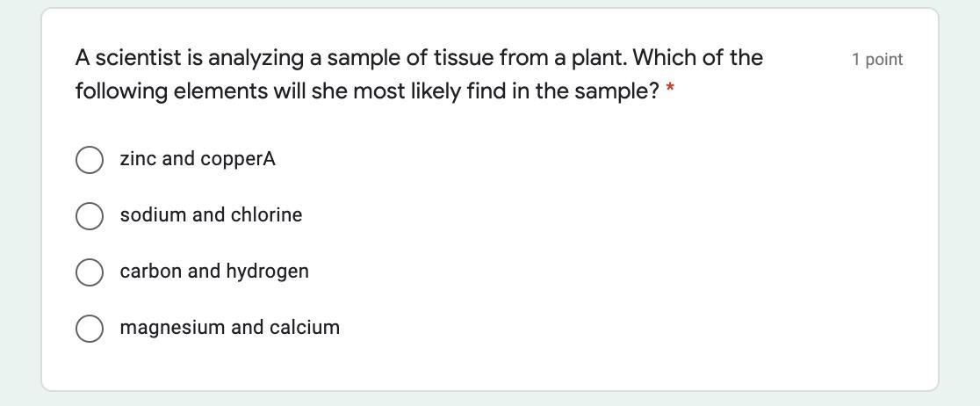Select the "zinc and copperA" radio button

[90, 160]
